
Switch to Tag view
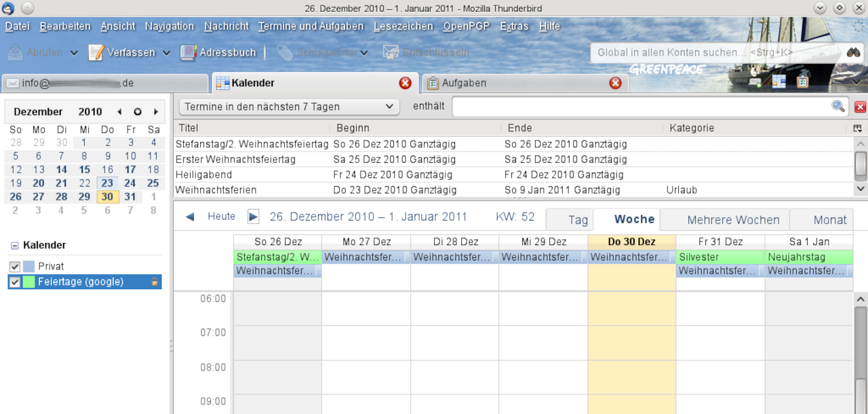click(x=570, y=220)
